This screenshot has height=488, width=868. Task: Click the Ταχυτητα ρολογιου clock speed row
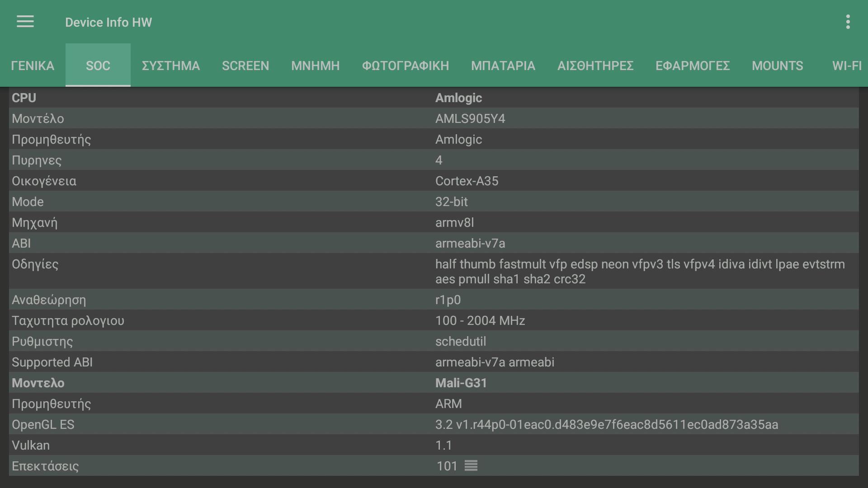click(434, 320)
